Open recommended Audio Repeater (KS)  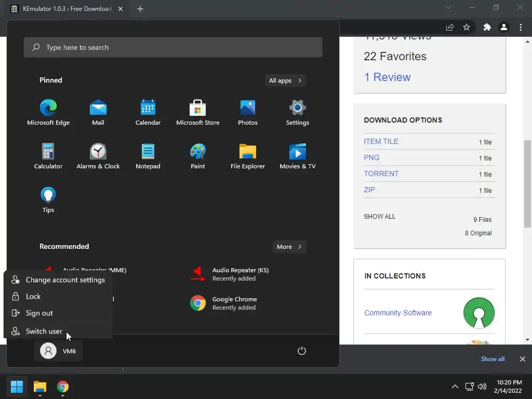click(x=230, y=274)
